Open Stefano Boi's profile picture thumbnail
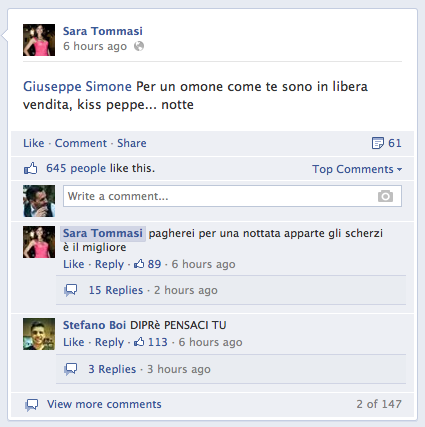425x427 pixels. pyautogui.click(x=39, y=334)
